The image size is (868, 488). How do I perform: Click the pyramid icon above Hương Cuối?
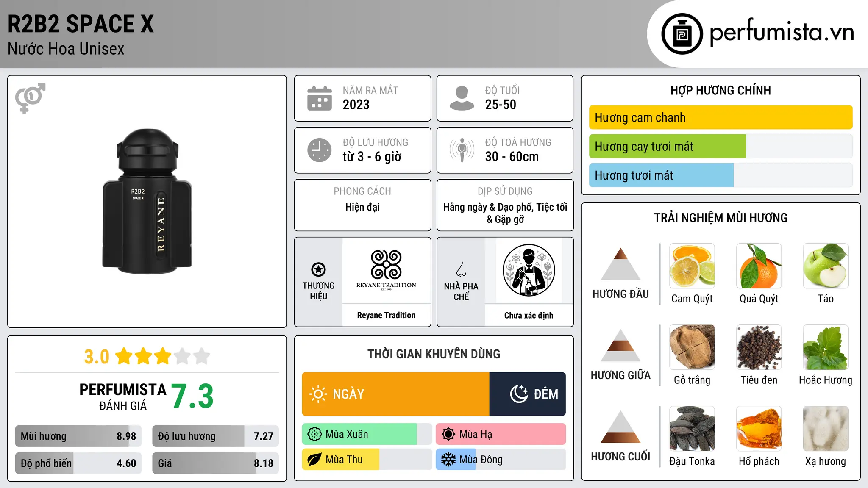click(x=620, y=427)
